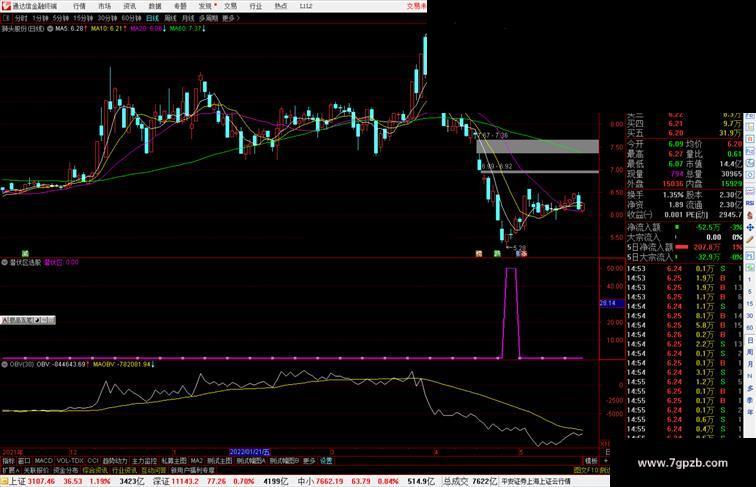The width and height of the screenshot is (756, 487).
Task: Select the 月线 monthly period
Action: click(188, 18)
